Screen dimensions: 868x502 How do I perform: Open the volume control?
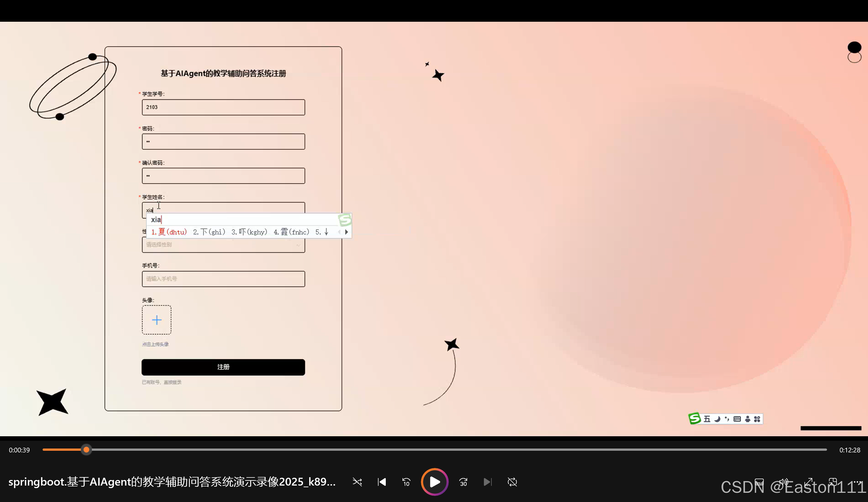click(x=784, y=482)
